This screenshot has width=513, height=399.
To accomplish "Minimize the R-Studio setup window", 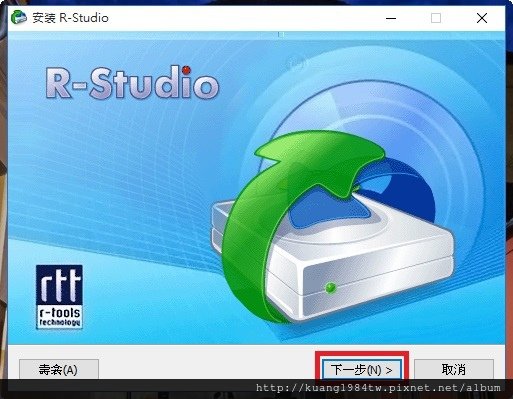I will point(391,18).
